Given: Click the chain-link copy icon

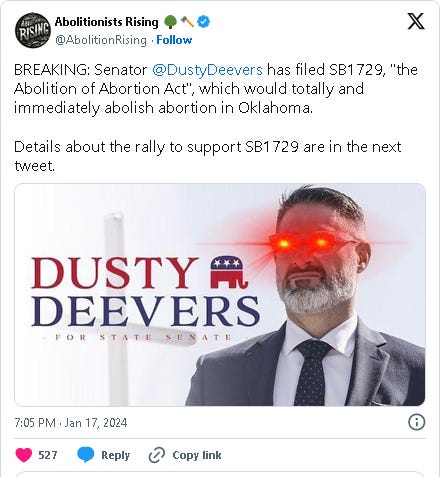Looking at the screenshot, I should coord(157,455).
